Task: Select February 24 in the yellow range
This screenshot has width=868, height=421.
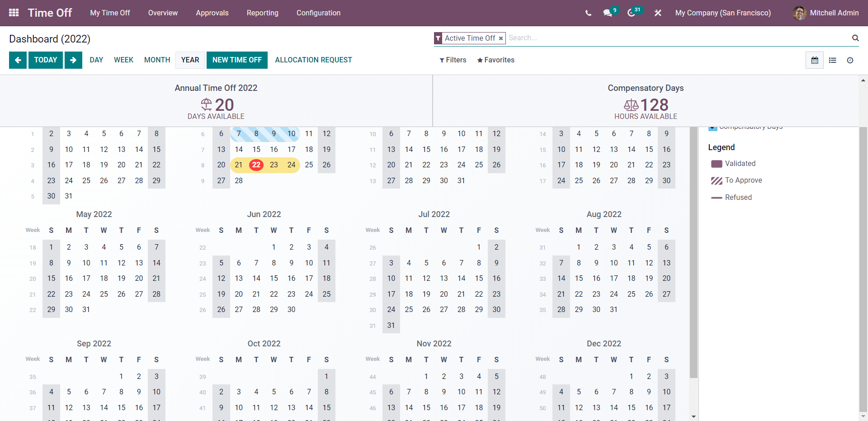Action: [292, 165]
